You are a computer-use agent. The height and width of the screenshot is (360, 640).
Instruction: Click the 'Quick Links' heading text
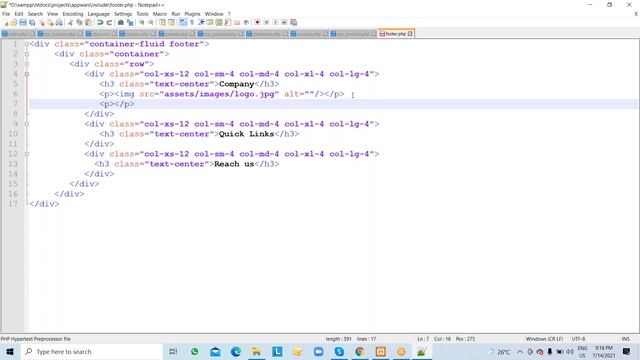(x=247, y=134)
